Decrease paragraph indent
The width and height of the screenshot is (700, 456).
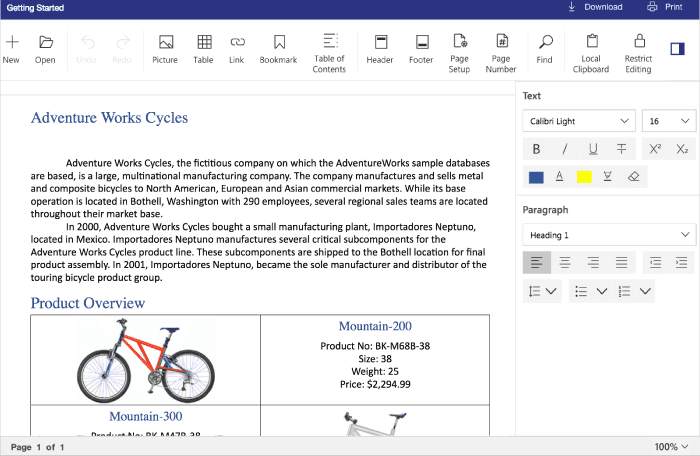(x=655, y=262)
